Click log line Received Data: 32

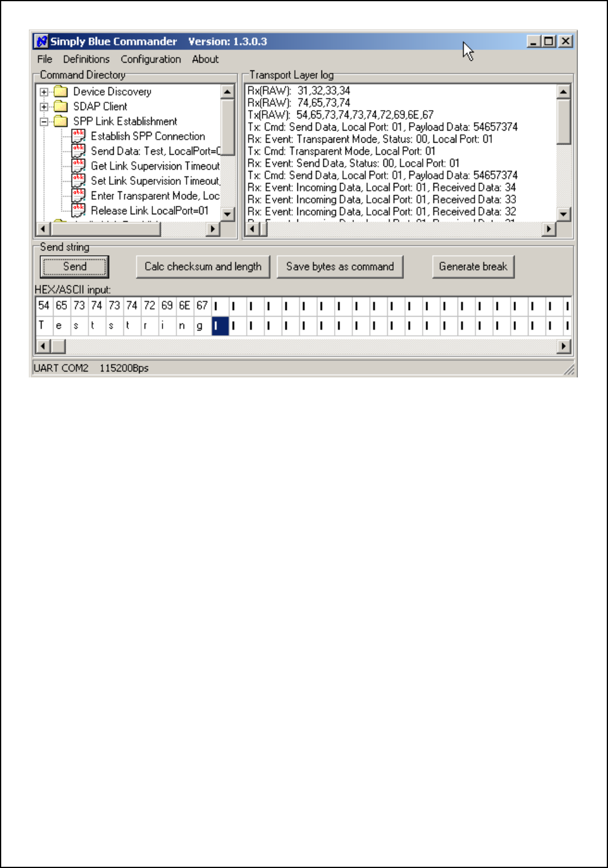[382, 211]
